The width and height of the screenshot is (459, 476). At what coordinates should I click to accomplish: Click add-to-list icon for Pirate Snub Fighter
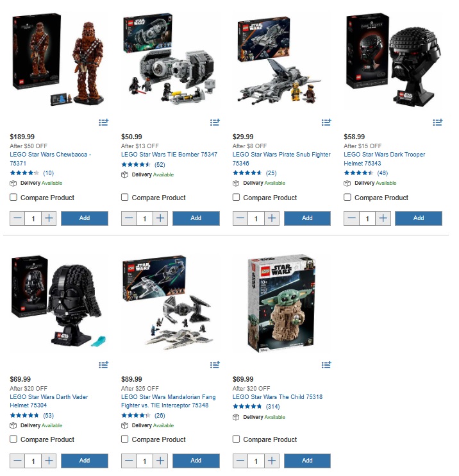(326, 123)
